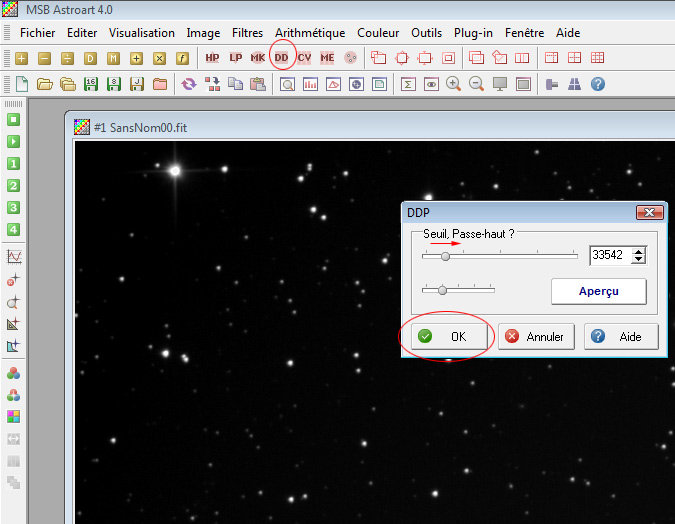Click the Divide image arithmetic icon

pyautogui.click(x=67, y=58)
